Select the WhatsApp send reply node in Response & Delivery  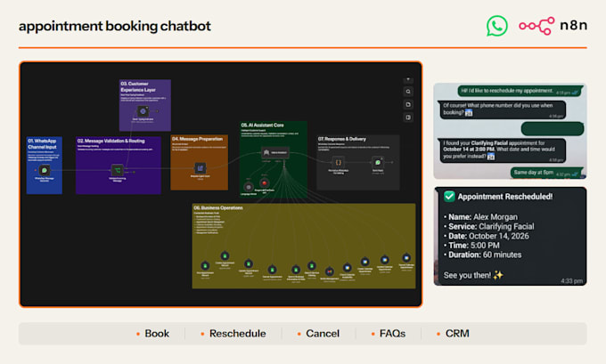pyautogui.click(x=378, y=163)
